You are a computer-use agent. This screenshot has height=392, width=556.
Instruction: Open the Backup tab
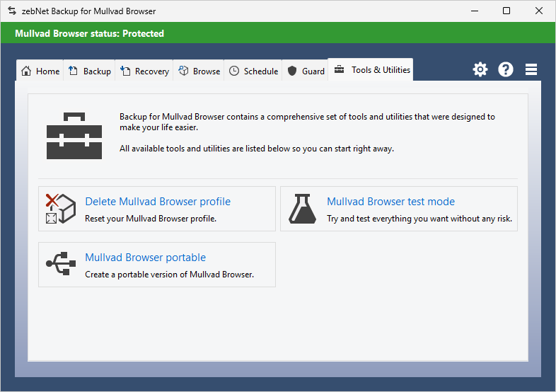[x=90, y=71]
